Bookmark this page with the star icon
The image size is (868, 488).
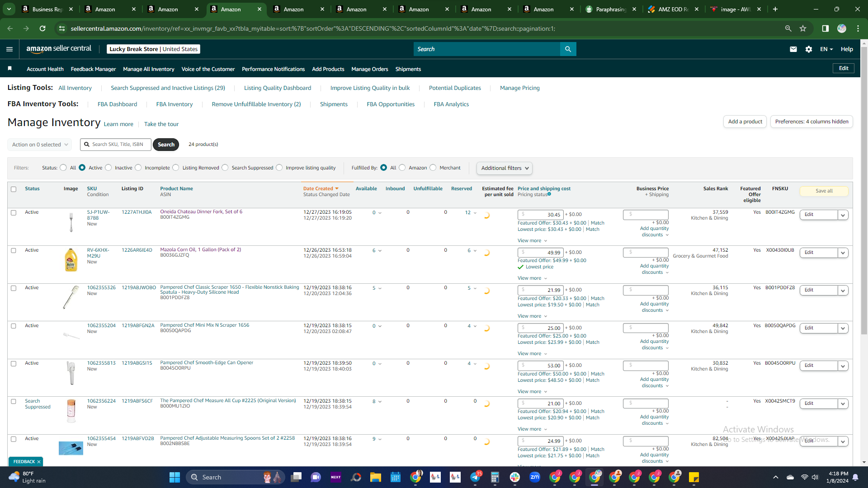[803, 28]
